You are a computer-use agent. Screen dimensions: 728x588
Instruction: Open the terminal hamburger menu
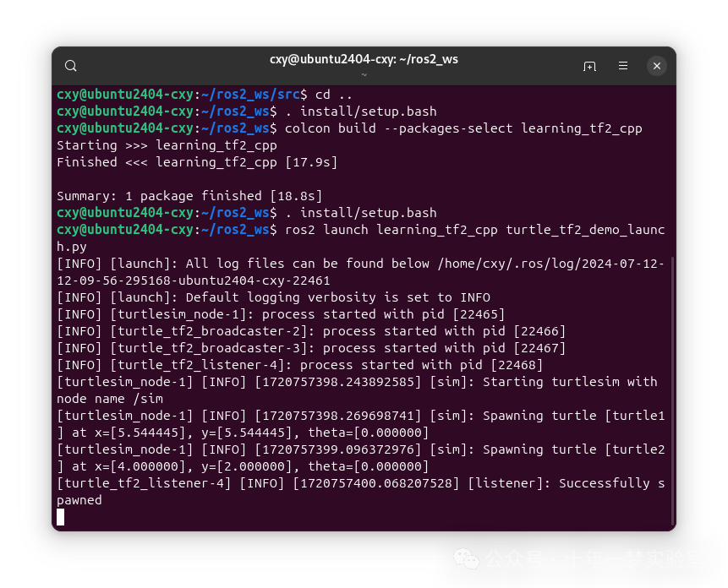[x=623, y=66]
